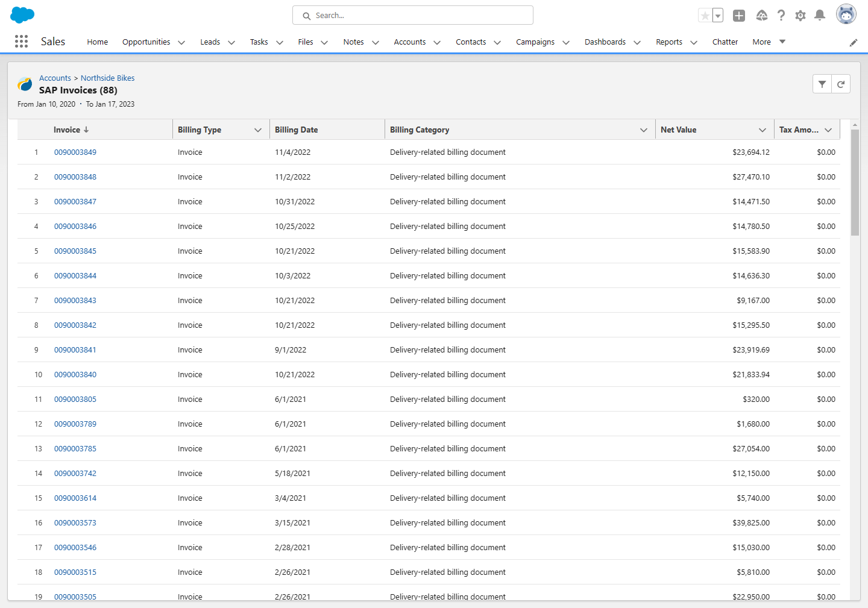Go to the Home tab
868x608 pixels.
click(x=98, y=42)
